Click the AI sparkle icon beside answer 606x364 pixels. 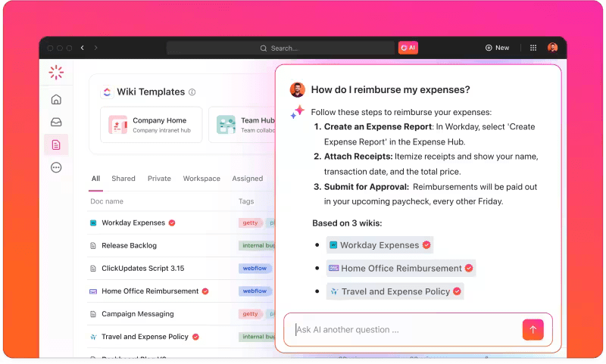click(297, 112)
